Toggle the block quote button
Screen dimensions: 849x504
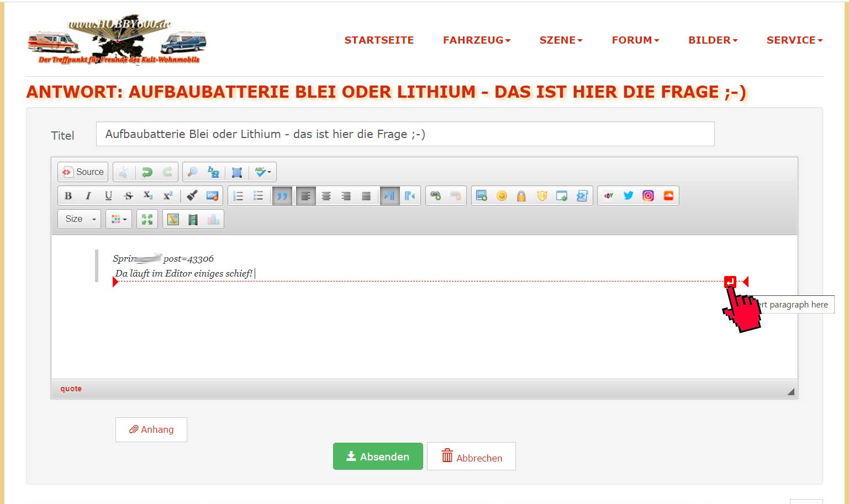pos(282,196)
